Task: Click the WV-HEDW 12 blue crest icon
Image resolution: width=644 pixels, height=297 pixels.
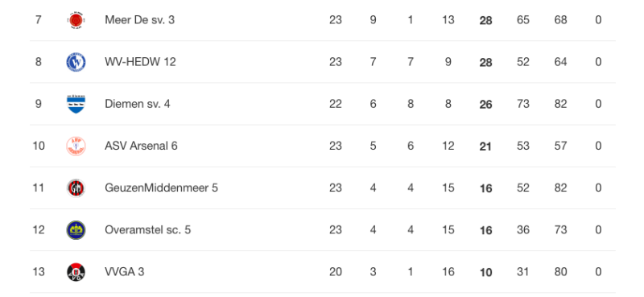Action: click(76, 62)
